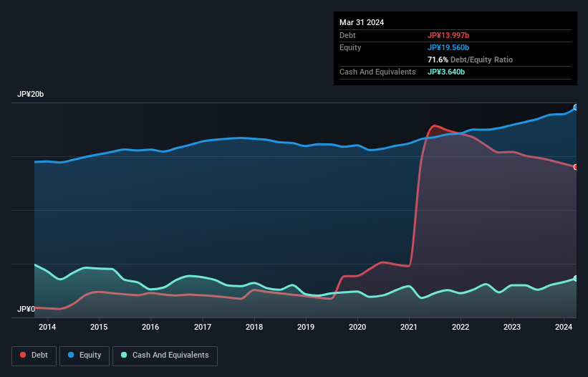Screen dimensions: 588x377
Task: Select the 2016 x-axis label
Action: point(150,327)
